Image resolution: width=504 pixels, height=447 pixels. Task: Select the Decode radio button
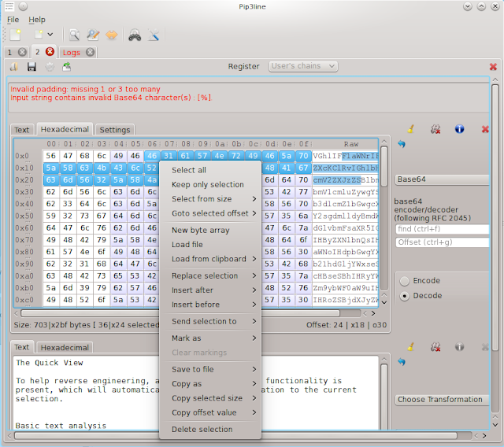pos(404,296)
